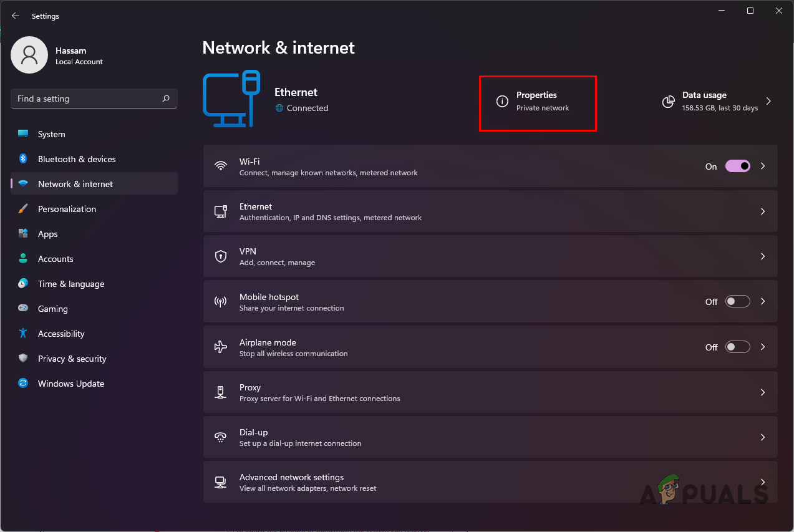Image resolution: width=794 pixels, height=532 pixels.
Task: Expand the Dial-up row chevron
Action: 762,438
